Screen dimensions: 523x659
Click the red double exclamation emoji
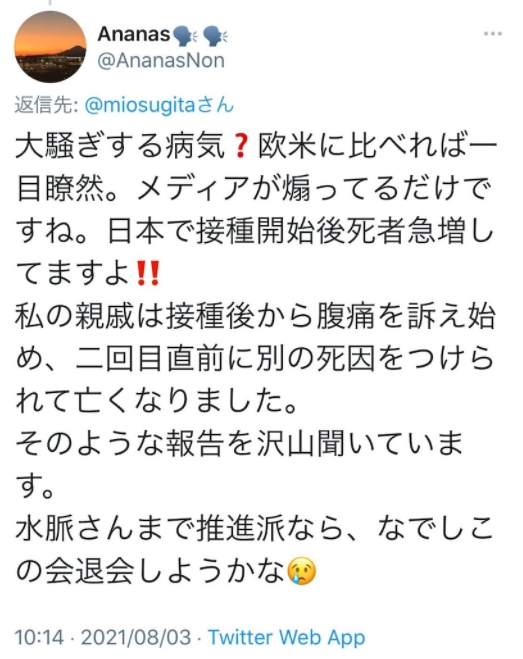[x=148, y=273]
